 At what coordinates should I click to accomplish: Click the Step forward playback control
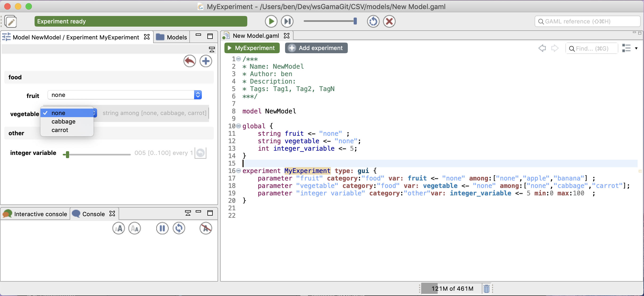pos(287,21)
